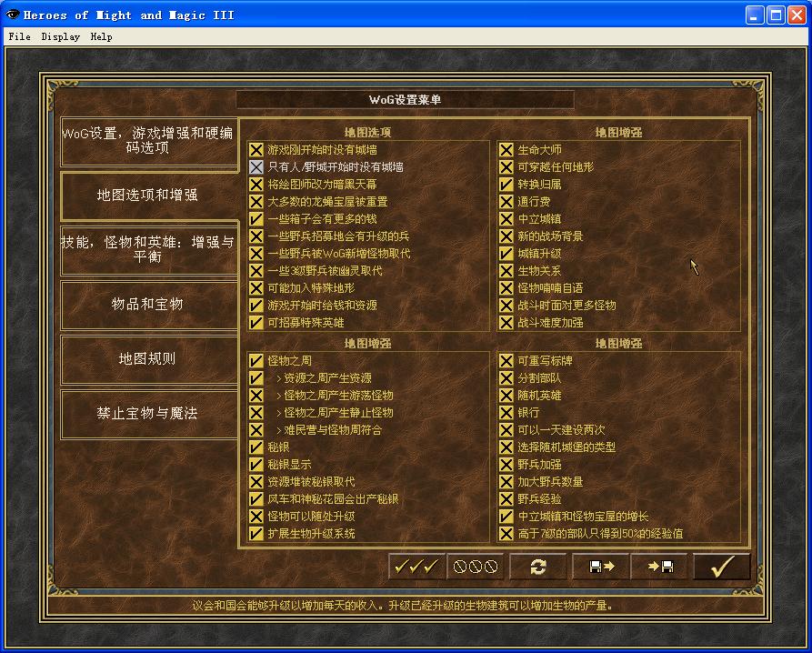
Task: Toggle checkbox 一些野兵被WoG新增怪物取代
Action: click(256, 253)
